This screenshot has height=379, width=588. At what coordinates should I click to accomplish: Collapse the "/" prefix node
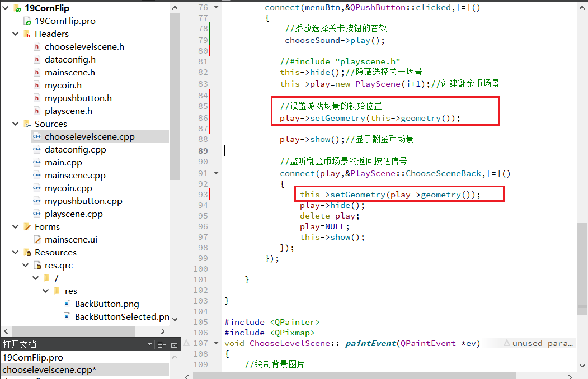(x=36, y=278)
